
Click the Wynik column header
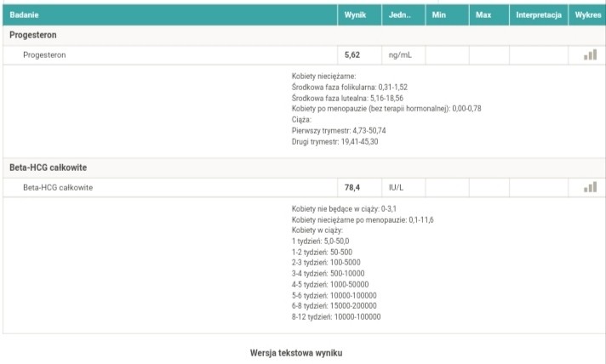pos(355,15)
